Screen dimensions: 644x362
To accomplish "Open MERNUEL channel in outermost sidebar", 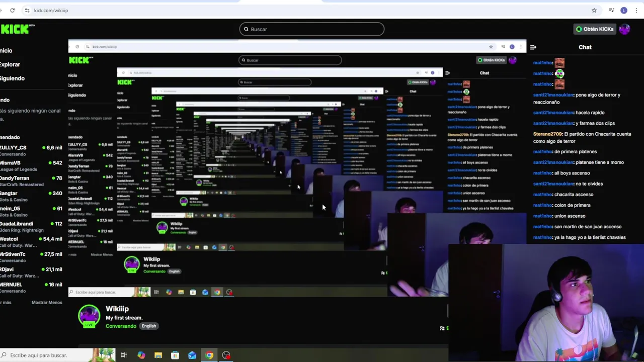I will pos(31,287).
